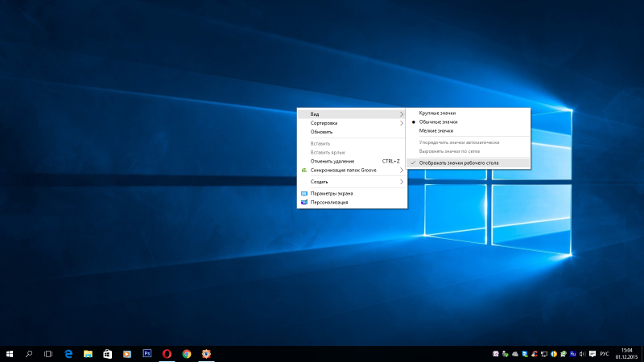
Task: Select 'Крупные значки' icon size
Action: [x=437, y=113]
